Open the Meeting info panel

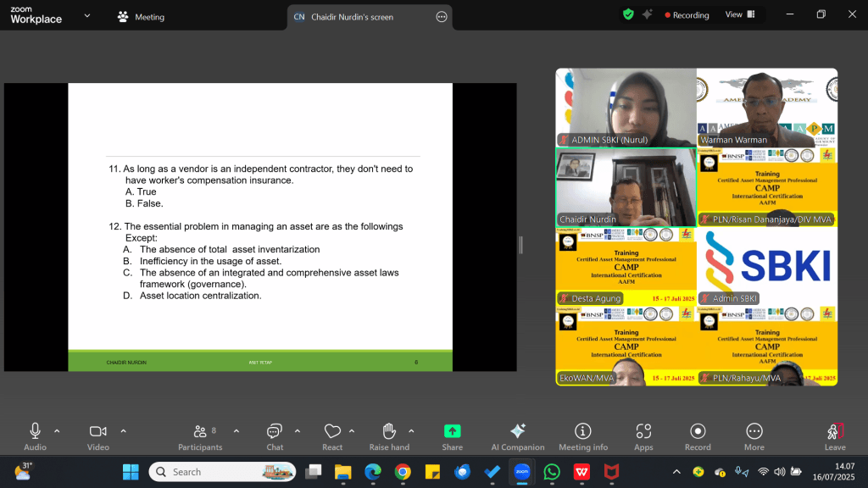pyautogui.click(x=583, y=436)
